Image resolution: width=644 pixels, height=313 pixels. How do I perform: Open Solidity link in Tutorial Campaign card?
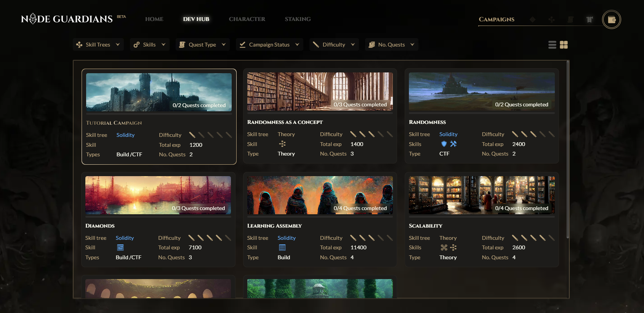coord(125,135)
